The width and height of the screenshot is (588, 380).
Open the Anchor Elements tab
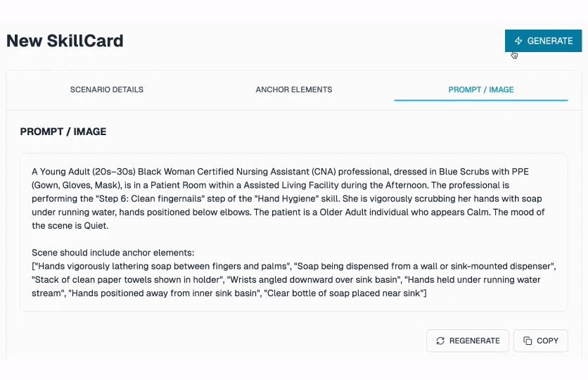[x=293, y=89]
